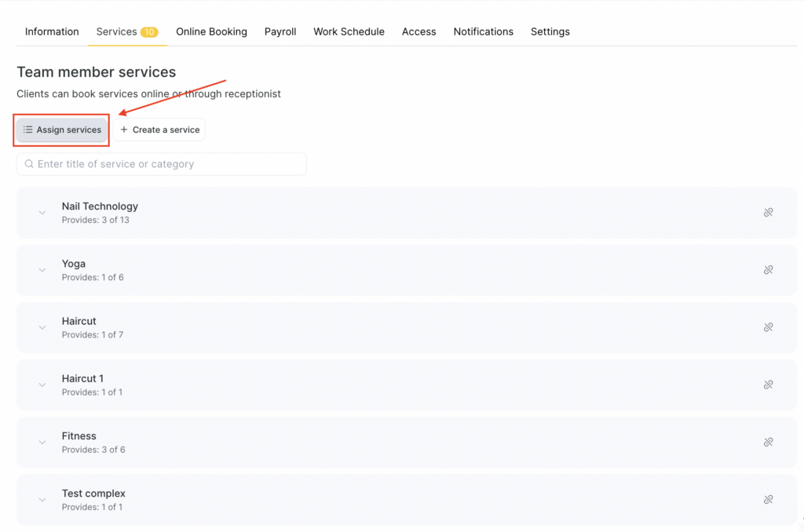This screenshot has height=532, width=804.
Task: Click the Create a service button
Action: 159,129
